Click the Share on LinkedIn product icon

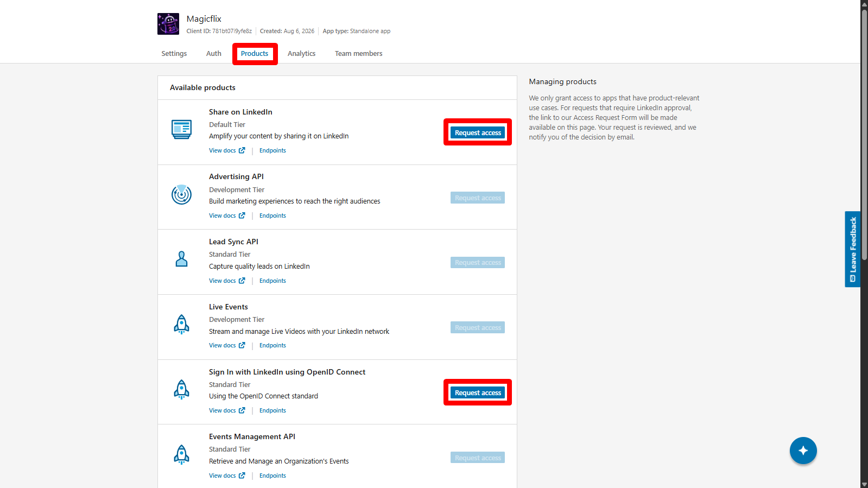coord(181,129)
